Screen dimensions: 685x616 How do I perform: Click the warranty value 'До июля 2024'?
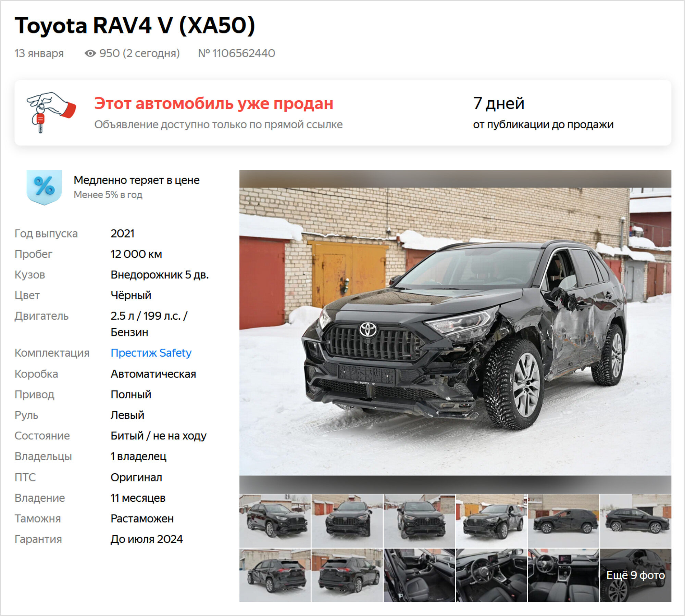click(147, 539)
